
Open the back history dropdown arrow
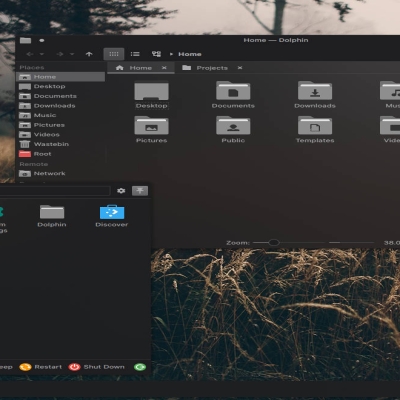click(42, 54)
